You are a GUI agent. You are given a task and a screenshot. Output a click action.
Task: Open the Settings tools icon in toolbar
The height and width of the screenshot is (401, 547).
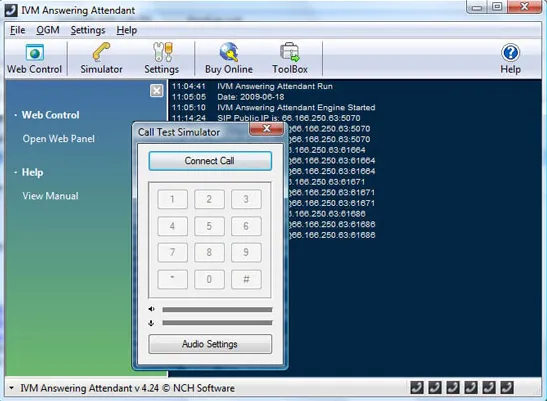[163, 52]
